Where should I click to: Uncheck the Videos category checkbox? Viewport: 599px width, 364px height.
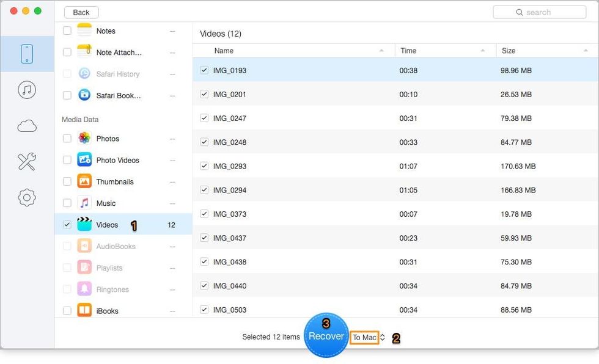coord(67,225)
